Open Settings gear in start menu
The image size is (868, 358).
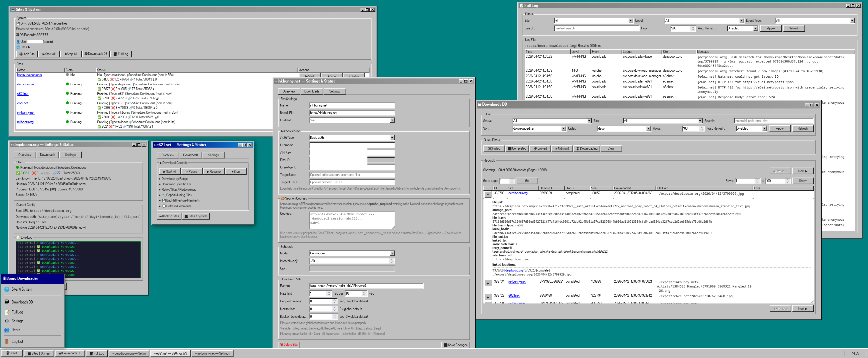pos(7,321)
